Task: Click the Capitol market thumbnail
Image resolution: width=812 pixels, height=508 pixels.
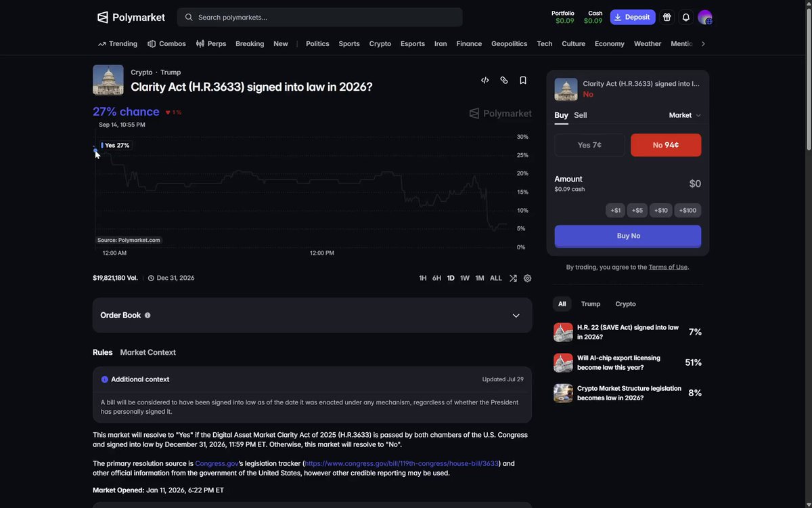Action: tap(108, 80)
